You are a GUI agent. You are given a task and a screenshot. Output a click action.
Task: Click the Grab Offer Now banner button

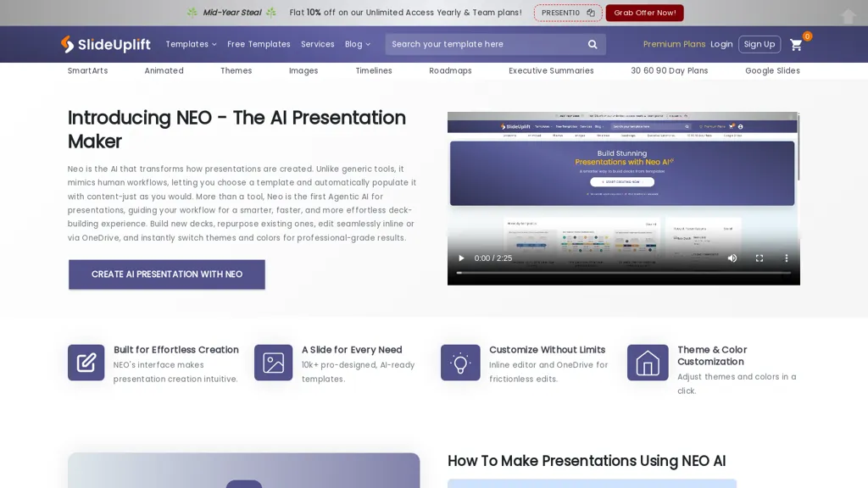[x=644, y=13]
